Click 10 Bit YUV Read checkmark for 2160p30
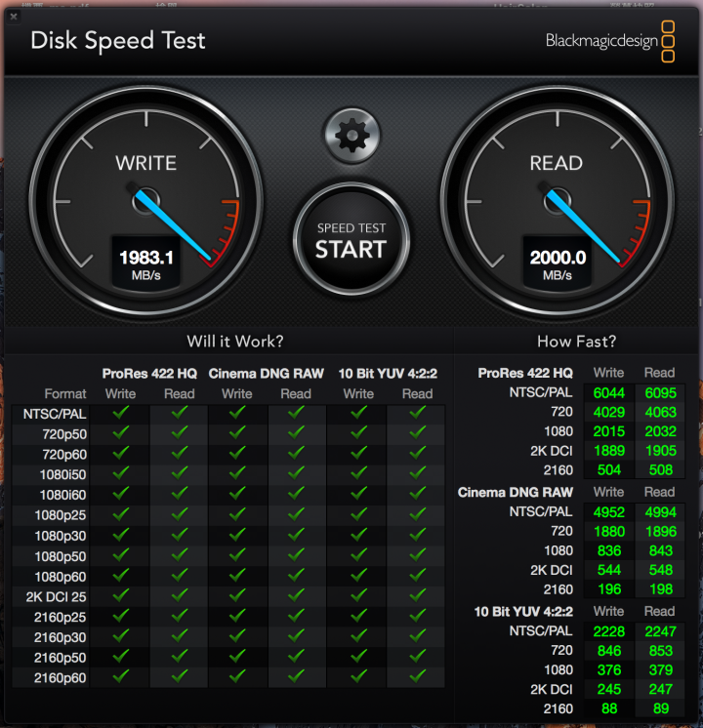Screen dimensions: 703x728 (x=417, y=636)
